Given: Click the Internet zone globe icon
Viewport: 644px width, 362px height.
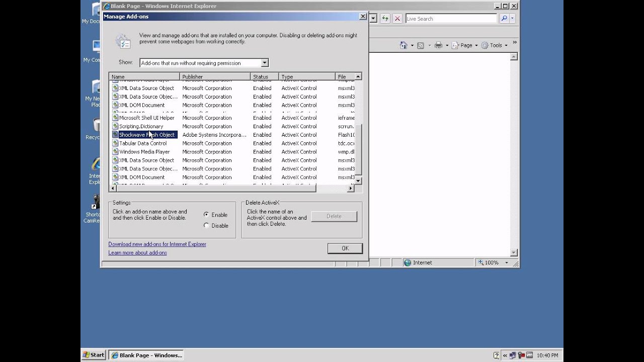Looking at the screenshot, I should coord(408,262).
